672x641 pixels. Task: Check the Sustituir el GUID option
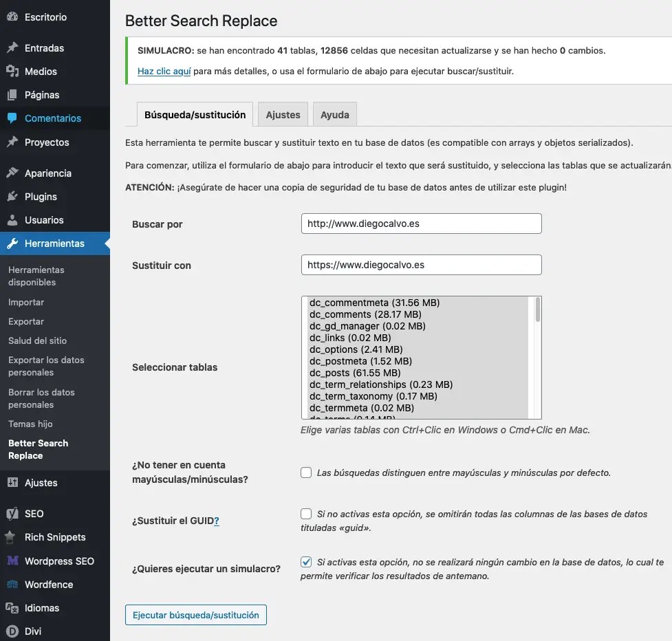point(306,514)
